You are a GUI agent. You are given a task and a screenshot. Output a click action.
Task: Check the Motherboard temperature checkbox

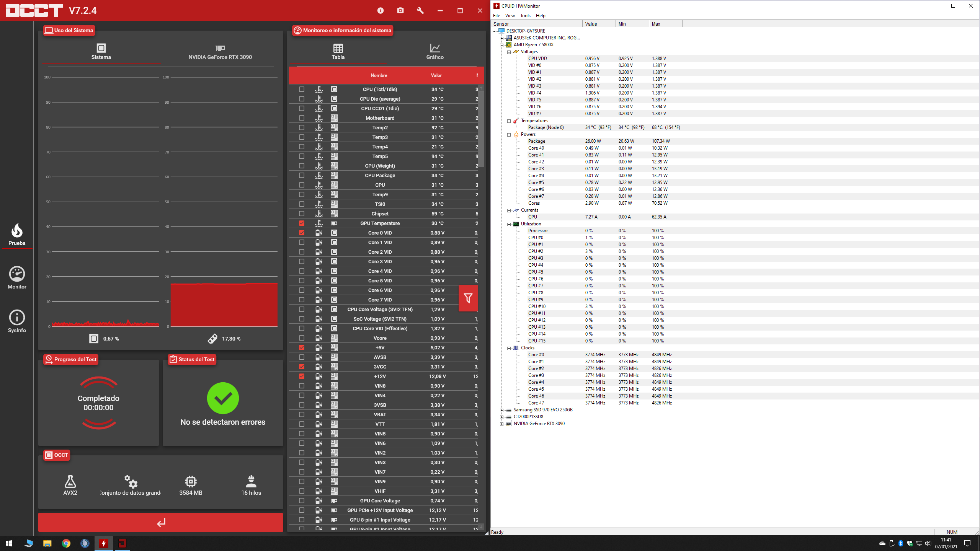(x=302, y=118)
